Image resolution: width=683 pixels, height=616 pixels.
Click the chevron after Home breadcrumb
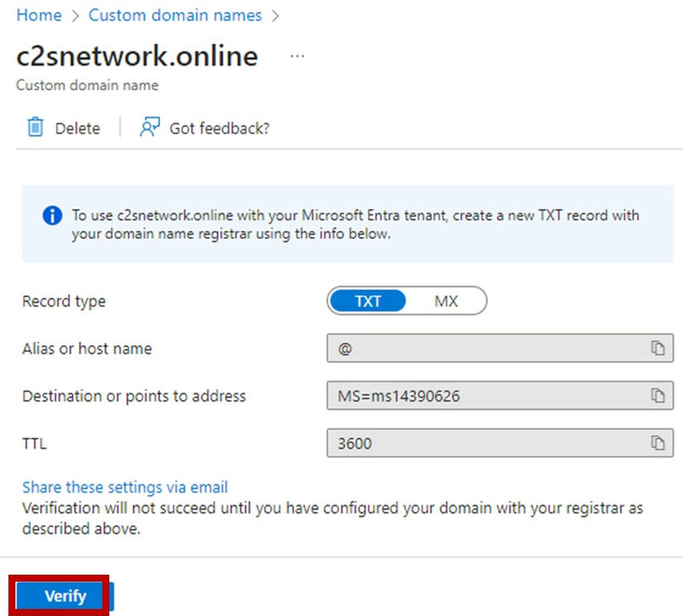point(75,16)
